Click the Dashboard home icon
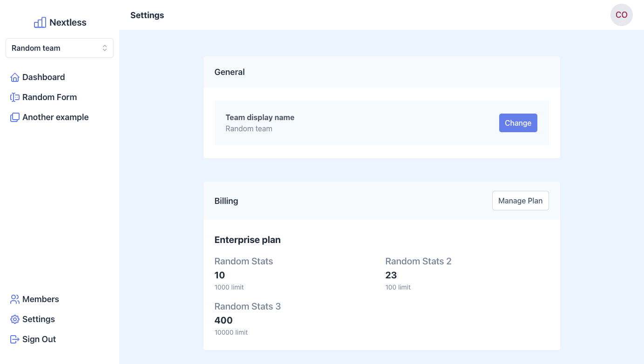This screenshot has height=364, width=644. (14, 77)
